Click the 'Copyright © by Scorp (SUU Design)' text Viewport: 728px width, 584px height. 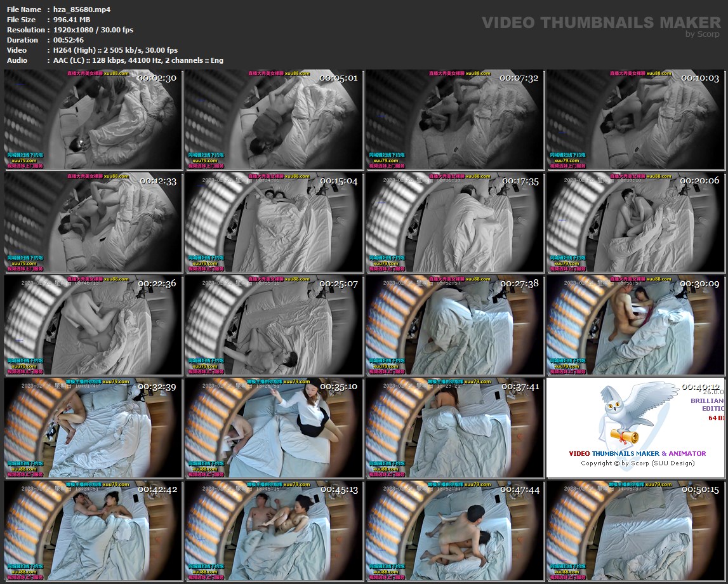point(638,463)
